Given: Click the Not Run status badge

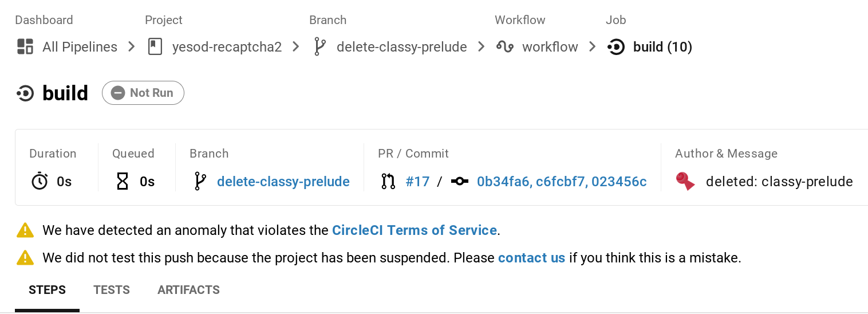Looking at the screenshot, I should point(143,93).
